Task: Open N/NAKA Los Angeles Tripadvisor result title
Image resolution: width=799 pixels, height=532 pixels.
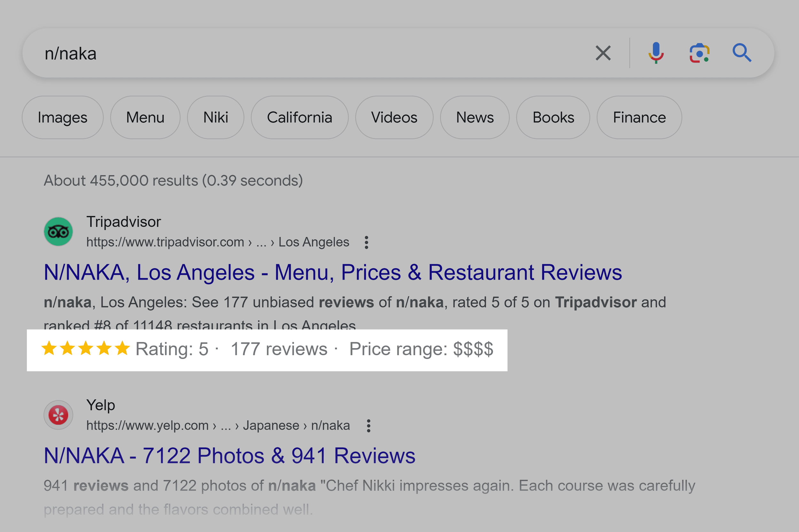Action: pos(333,273)
